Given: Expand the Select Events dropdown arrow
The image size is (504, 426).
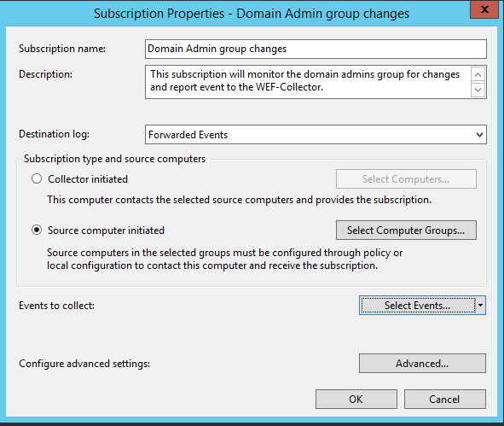Looking at the screenshot, I should pos(480,306).
